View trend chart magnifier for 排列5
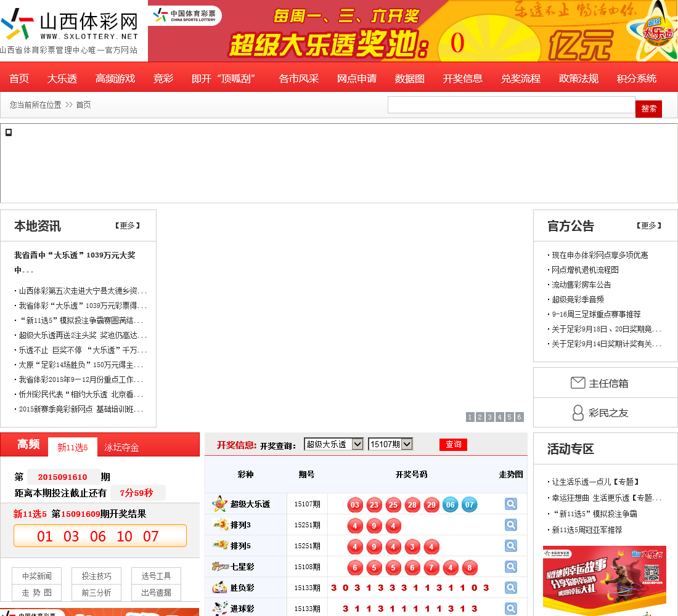 (511, 546)
